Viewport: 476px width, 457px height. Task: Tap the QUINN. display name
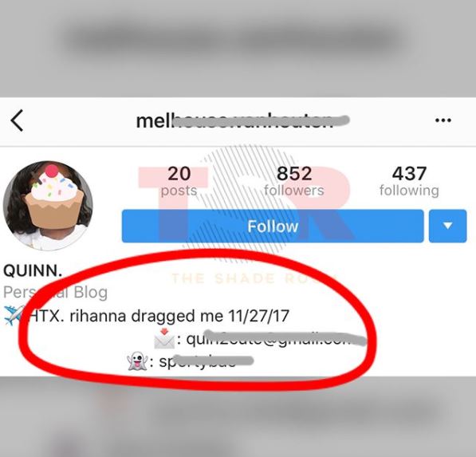coord(33,270)
